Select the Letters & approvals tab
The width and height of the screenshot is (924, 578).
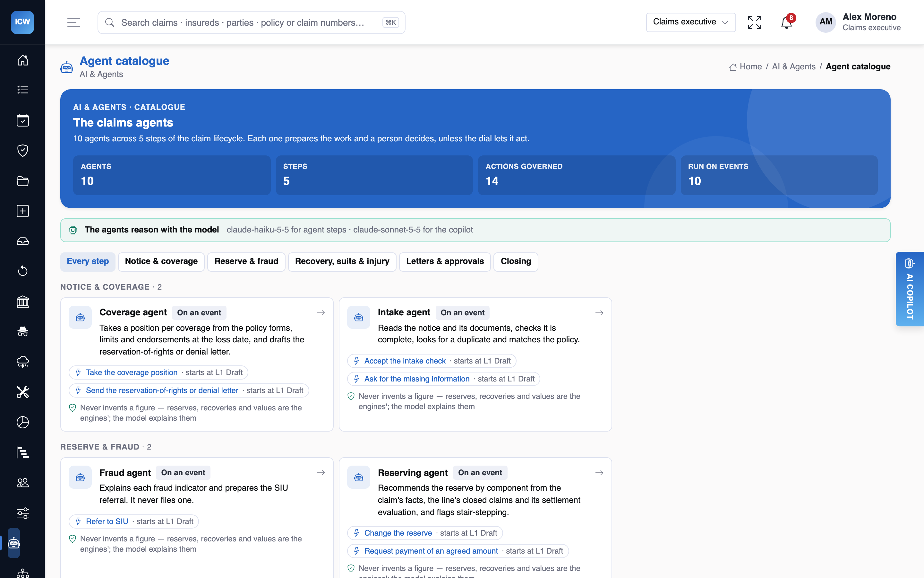[445, 261]
